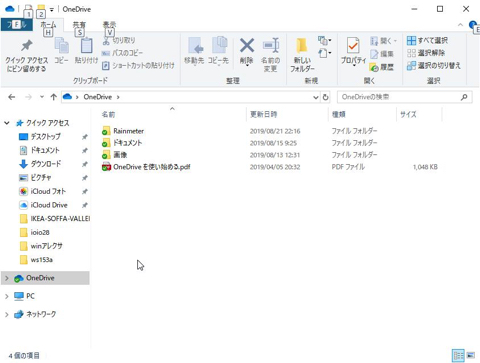The image size is (480, 363).
Task: Select the ドキュメント folder in file list
Action: 122,143
